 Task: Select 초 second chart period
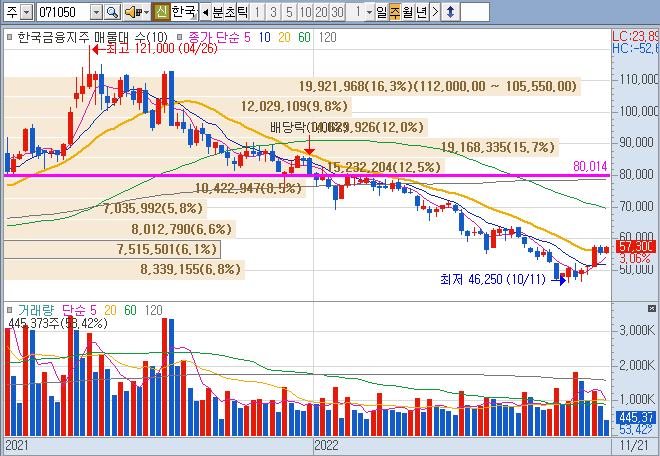[230, 12]
